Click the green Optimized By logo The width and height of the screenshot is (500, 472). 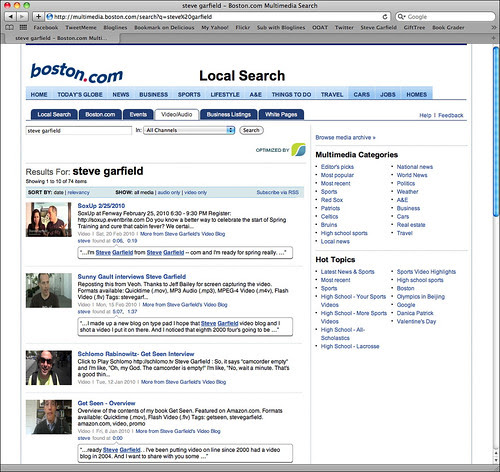click(x=298, y=149)
